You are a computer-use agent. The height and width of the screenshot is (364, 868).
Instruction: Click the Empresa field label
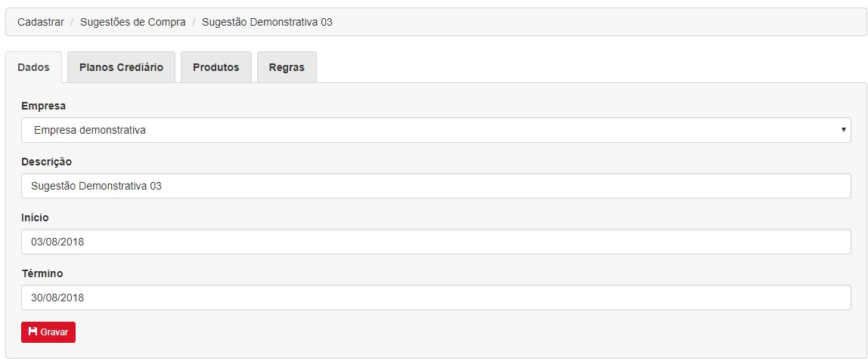(x=43, y=106)
